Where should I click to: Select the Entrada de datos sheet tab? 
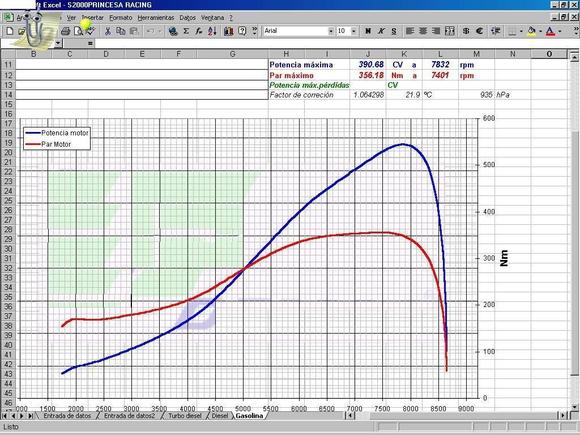[x=67, y=416]
